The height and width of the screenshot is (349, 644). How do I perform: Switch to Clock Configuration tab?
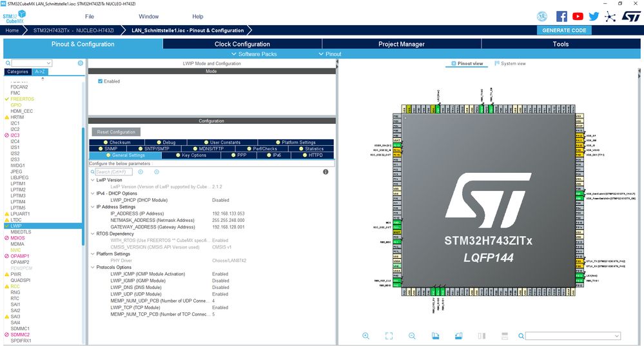point(242,44)
